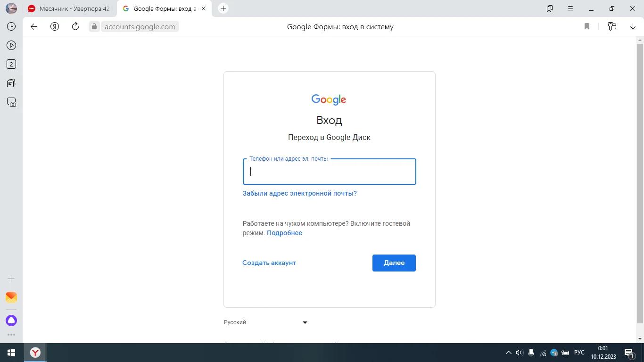This screenshot has height=362, width=644.
Task: Open the extension icon beside the bookmark flag
Action: pos(612,27)
